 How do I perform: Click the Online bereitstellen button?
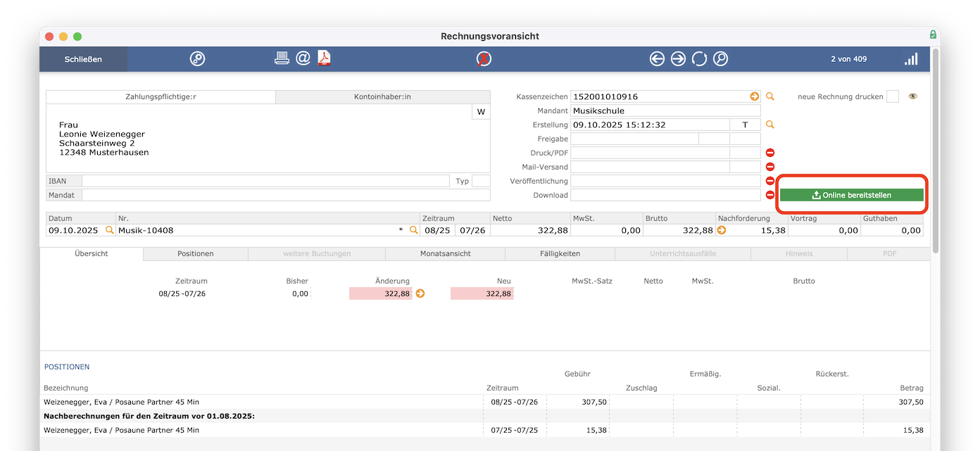[x=852, y=195]
